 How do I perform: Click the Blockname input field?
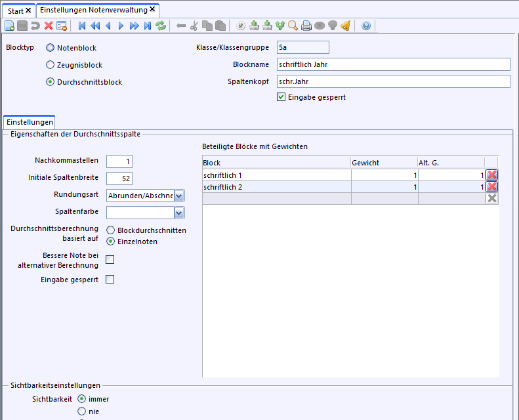click(392, 64)
